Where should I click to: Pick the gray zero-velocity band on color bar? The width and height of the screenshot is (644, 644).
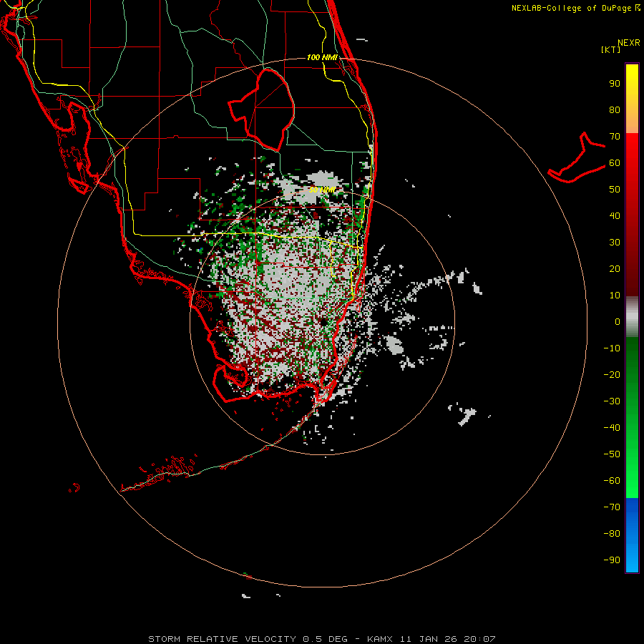click(632, 317)
